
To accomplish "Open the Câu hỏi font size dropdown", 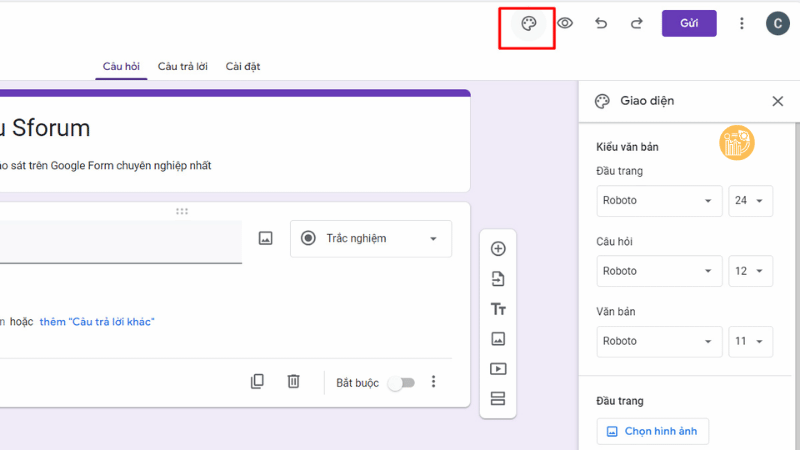I will pos(750,271).
